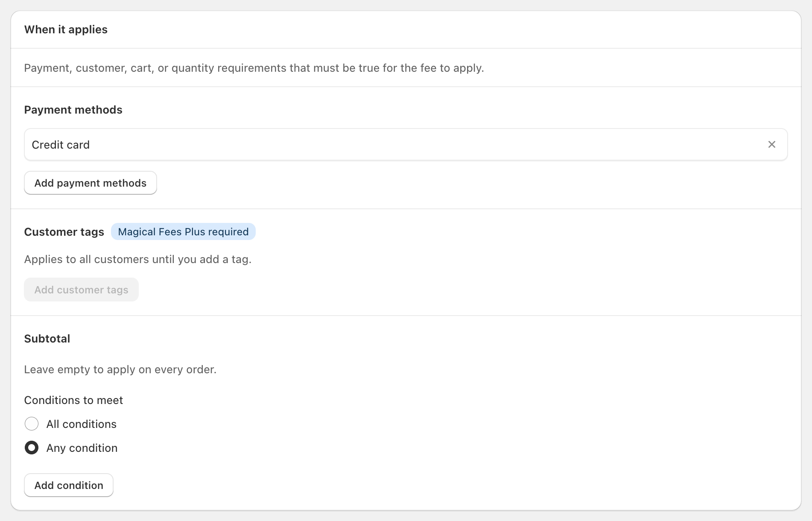The width and height of the screenshot is (812, 521).
Task: Click the Customer tags heading
Action: [64, 232]
